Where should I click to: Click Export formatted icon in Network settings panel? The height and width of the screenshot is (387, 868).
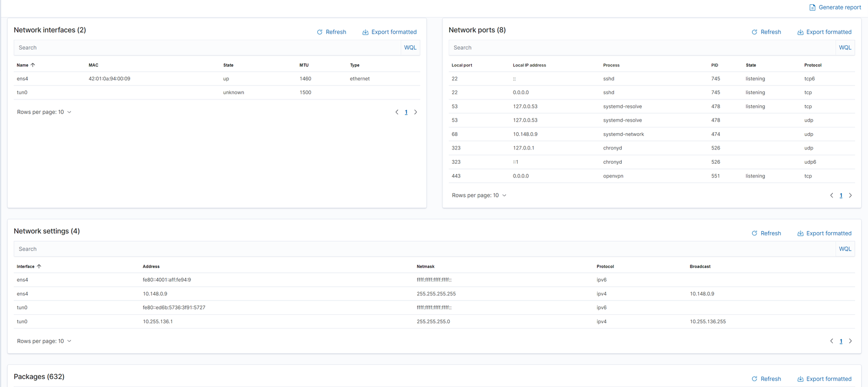coord(800,233)
